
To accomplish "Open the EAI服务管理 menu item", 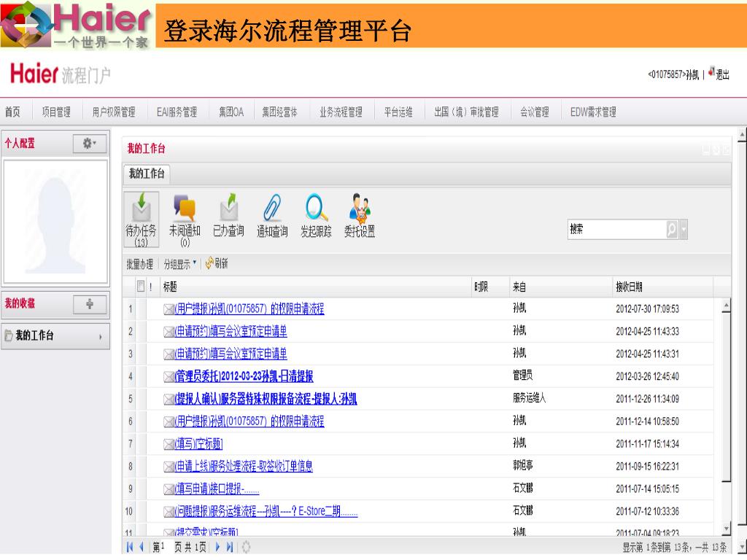I will click(177, 112).
